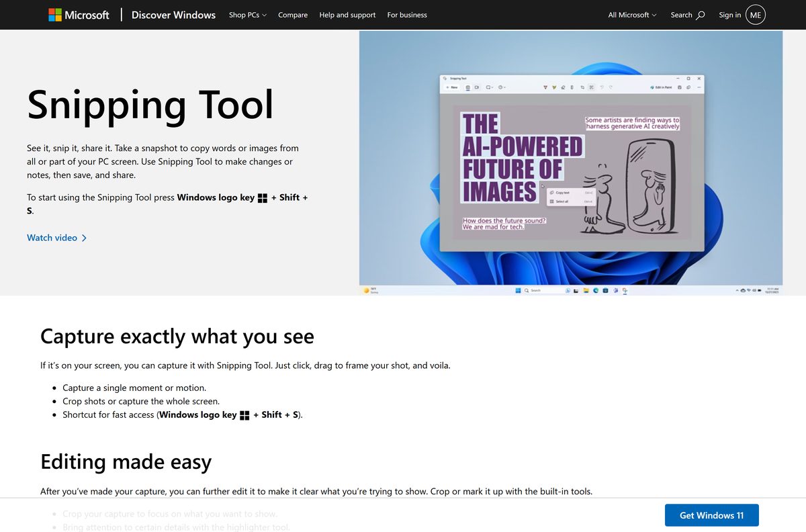806x532 pixels.
Task: Select the Ruler in pictured Snipping Tool
Action: [x=572, y=87]
